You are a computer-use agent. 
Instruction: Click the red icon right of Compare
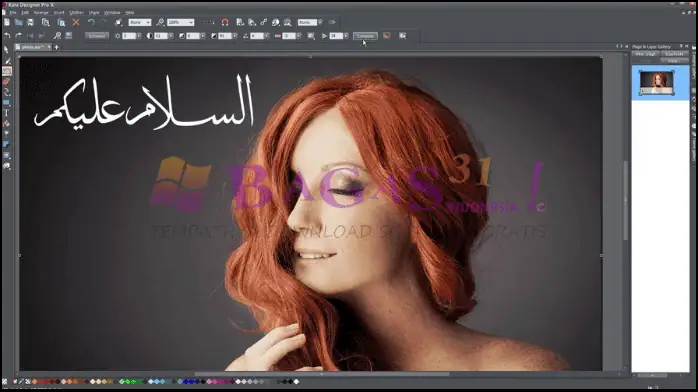pyautogui.click(x=386, y=36)
